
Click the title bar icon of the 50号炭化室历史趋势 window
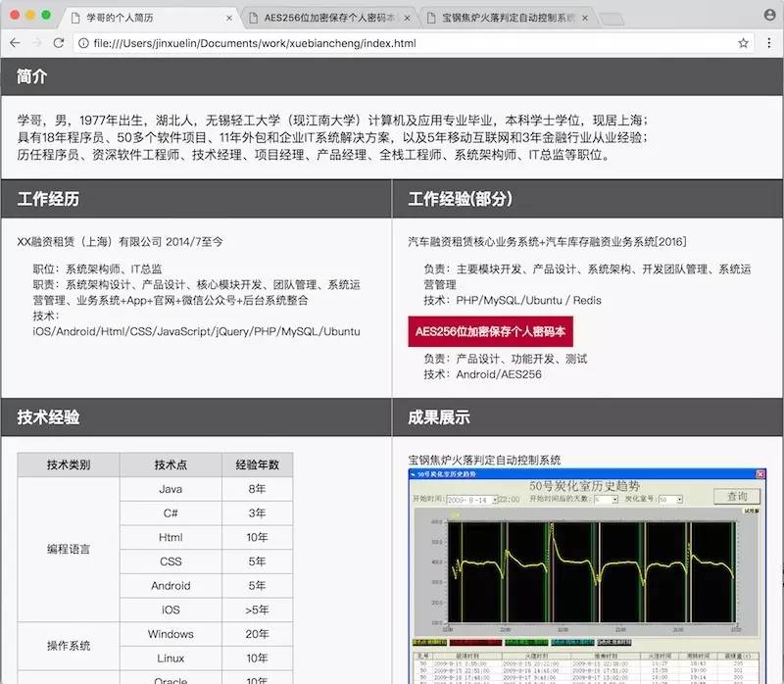413,475
